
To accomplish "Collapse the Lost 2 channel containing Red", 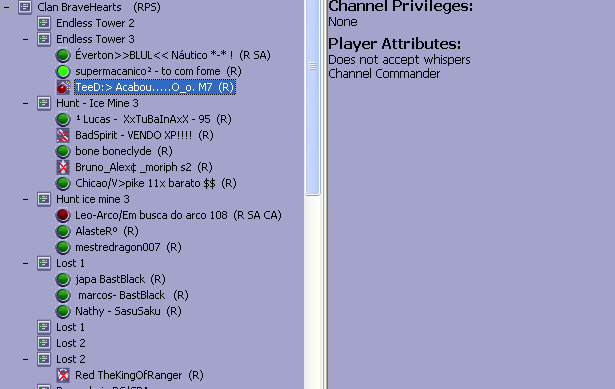I will pyautogui.click(x=25, y=359).
